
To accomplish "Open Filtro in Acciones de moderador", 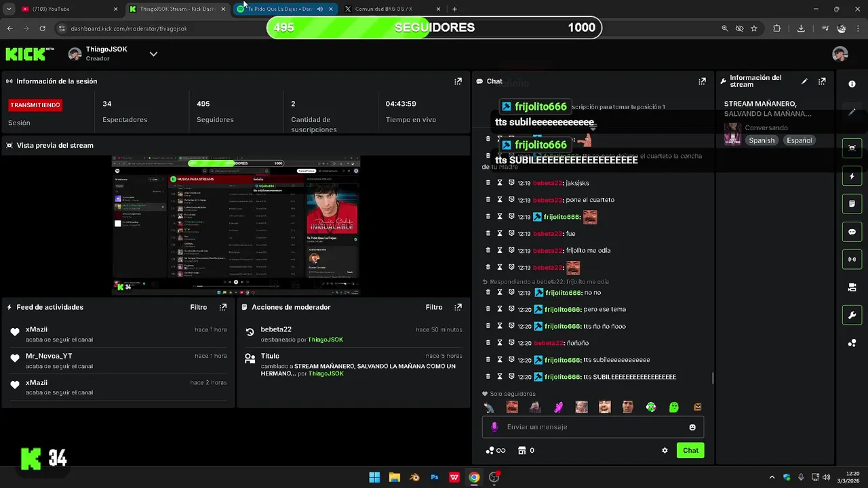I will [434, 307].
